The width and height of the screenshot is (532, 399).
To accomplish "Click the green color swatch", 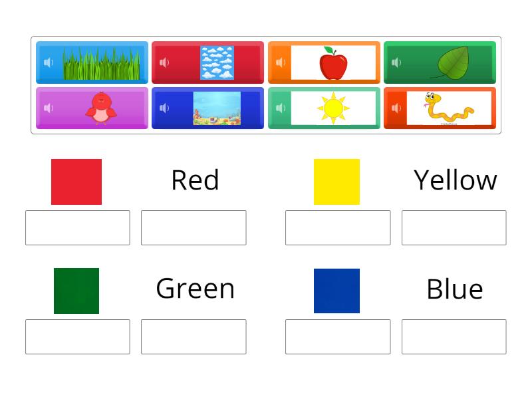I will (x=77, y=289).
